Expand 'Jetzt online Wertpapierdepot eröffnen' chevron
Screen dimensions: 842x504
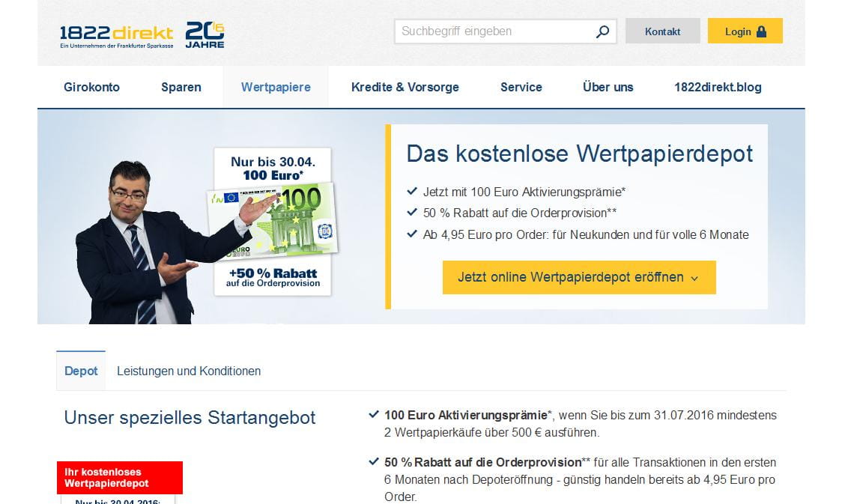tap(694, 279)
